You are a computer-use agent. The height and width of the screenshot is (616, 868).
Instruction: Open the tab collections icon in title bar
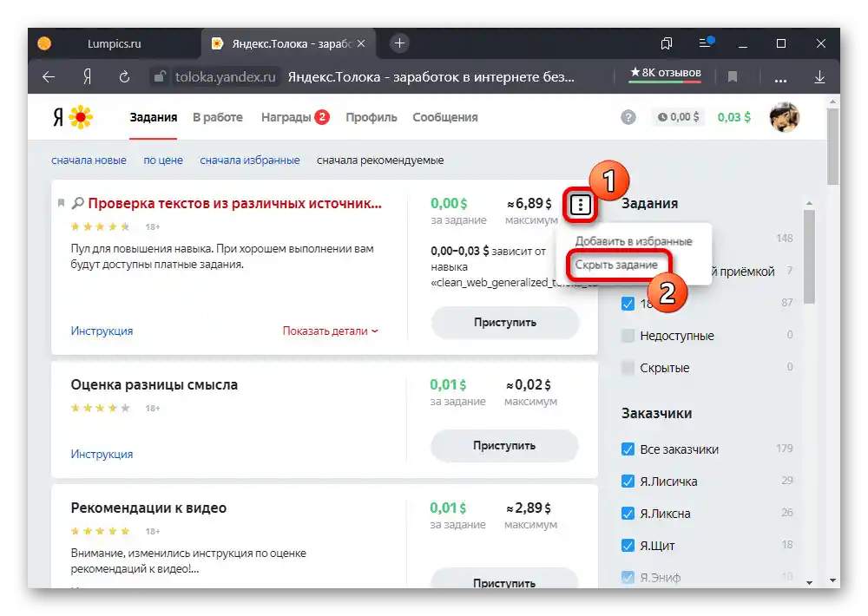tap(667, 43)
